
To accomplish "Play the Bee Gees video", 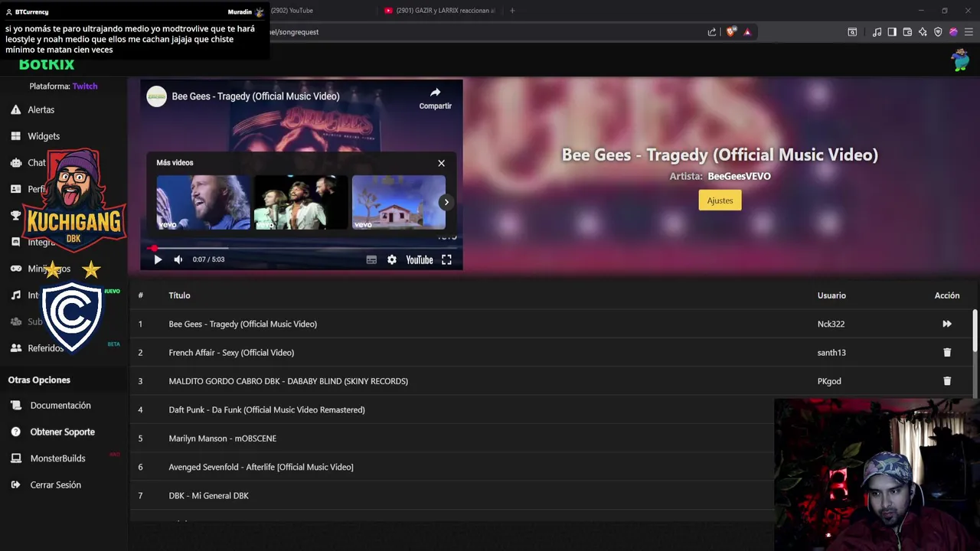I will pos(158,259).
